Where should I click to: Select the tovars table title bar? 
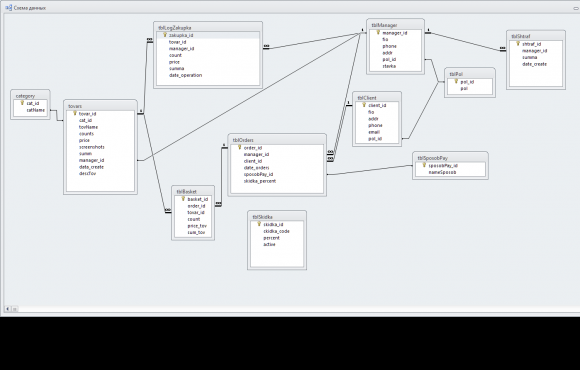pos(100,106)
